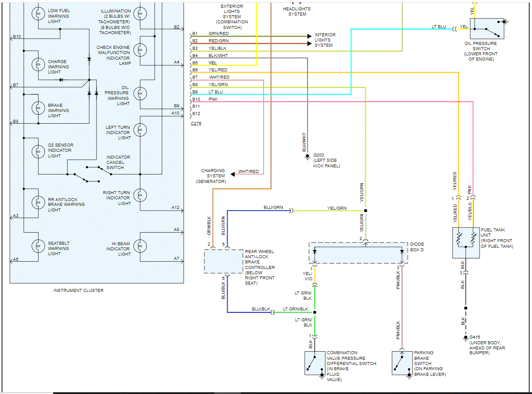Click the A8 terminal label in cluster
Screen dimensions: 532x394
coord(177,230)
